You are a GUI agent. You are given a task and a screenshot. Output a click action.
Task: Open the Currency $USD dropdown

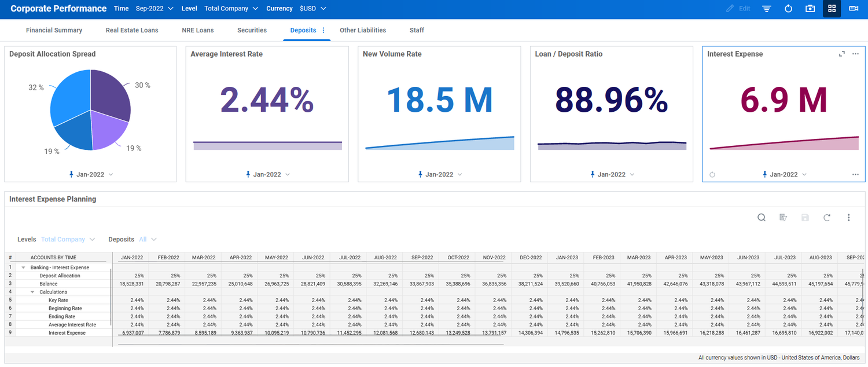(312, 9)
